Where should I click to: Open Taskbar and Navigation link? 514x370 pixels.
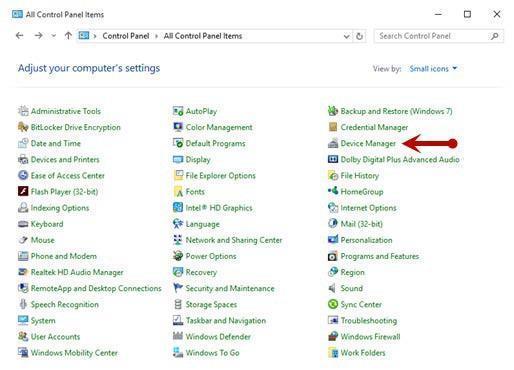pos(226,321)
